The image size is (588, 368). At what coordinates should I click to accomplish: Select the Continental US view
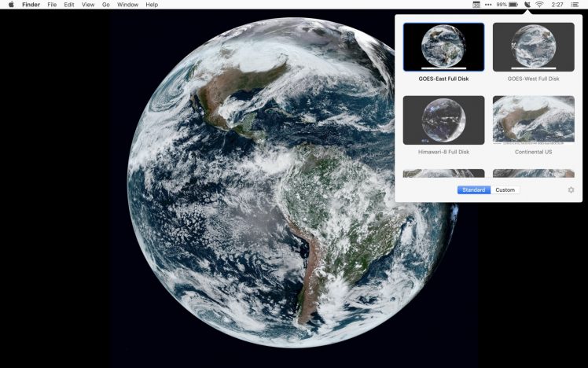533,120
